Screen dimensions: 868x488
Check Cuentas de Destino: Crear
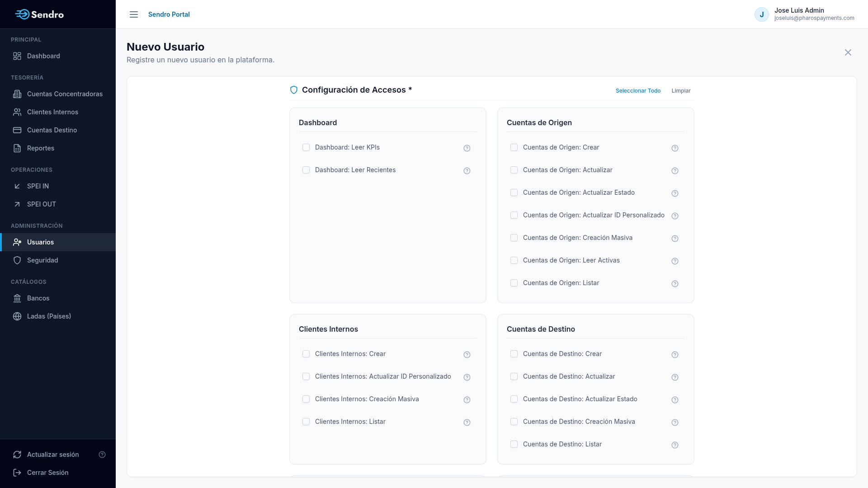[x=514, y=354]
